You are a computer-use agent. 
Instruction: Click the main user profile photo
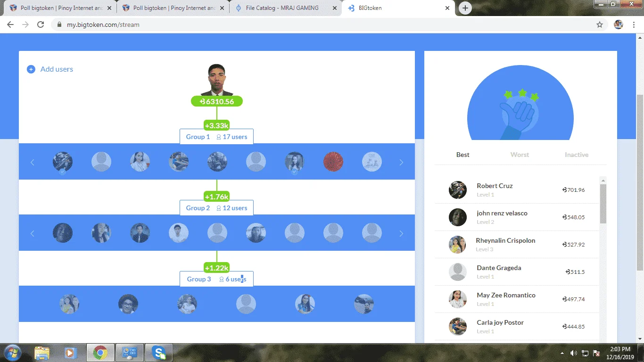[217, 80]
